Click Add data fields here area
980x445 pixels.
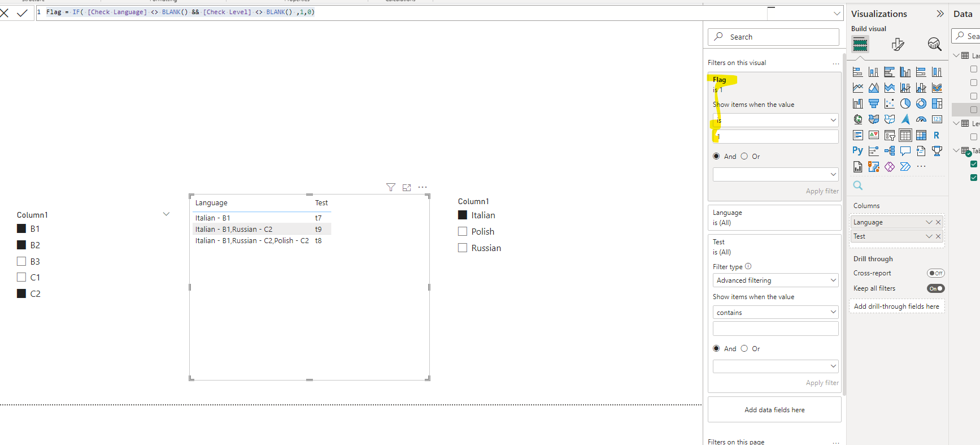pos(774,410)
